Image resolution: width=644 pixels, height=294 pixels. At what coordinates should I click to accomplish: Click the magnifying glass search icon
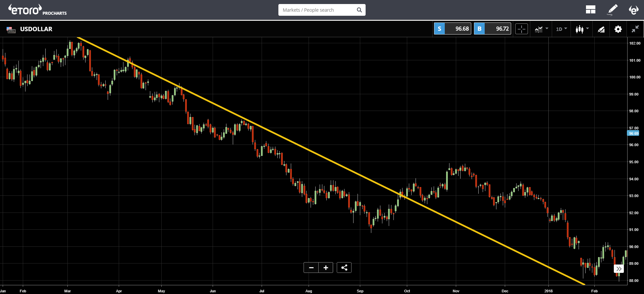(x=359, y=10)
